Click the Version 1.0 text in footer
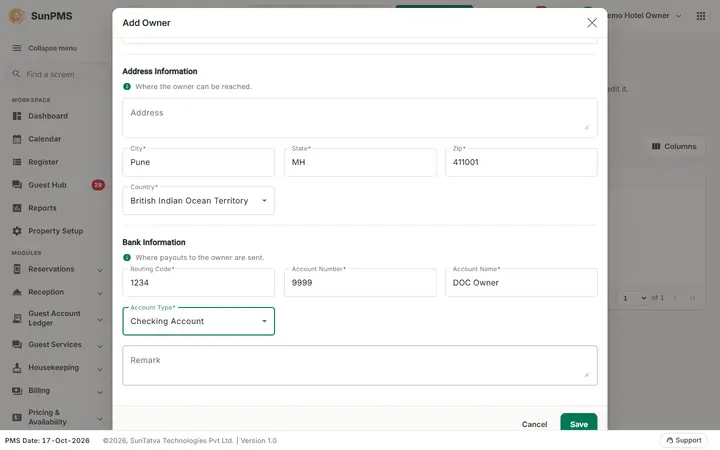This screenshot has height=450, width=720. [x=259, y=440]
